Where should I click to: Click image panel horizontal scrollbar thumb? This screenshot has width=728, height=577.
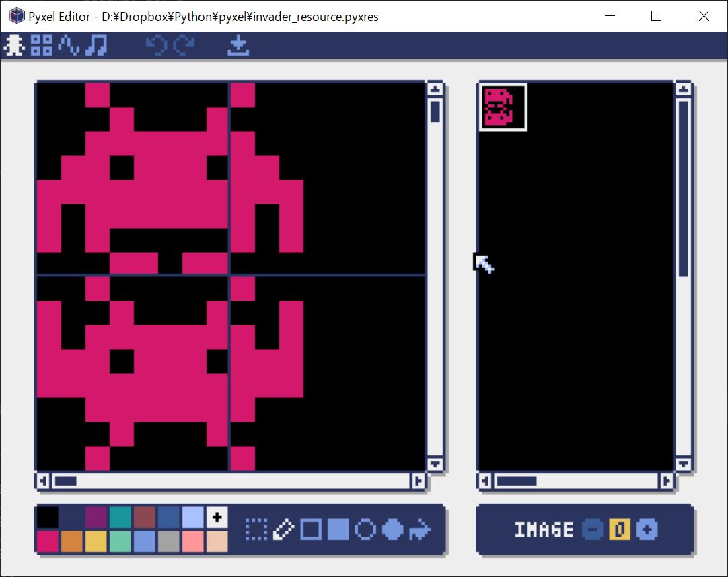[x=517, y=481]
